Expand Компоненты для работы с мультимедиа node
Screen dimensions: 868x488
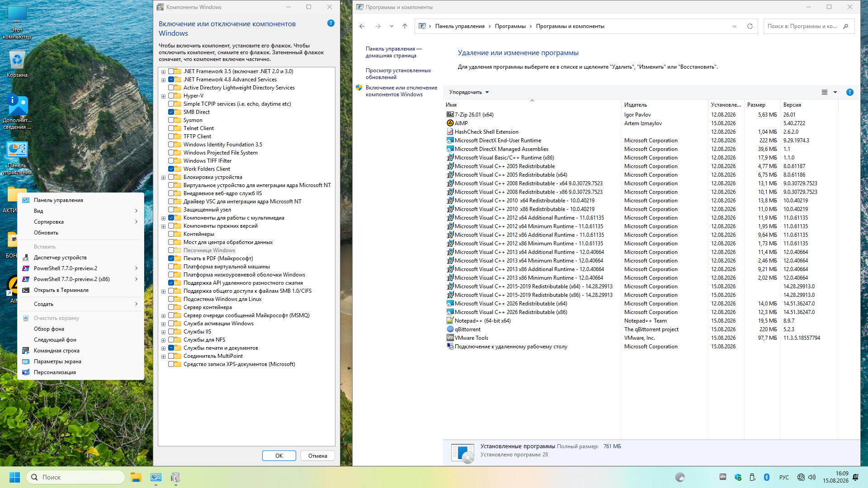tap(163, 218)
